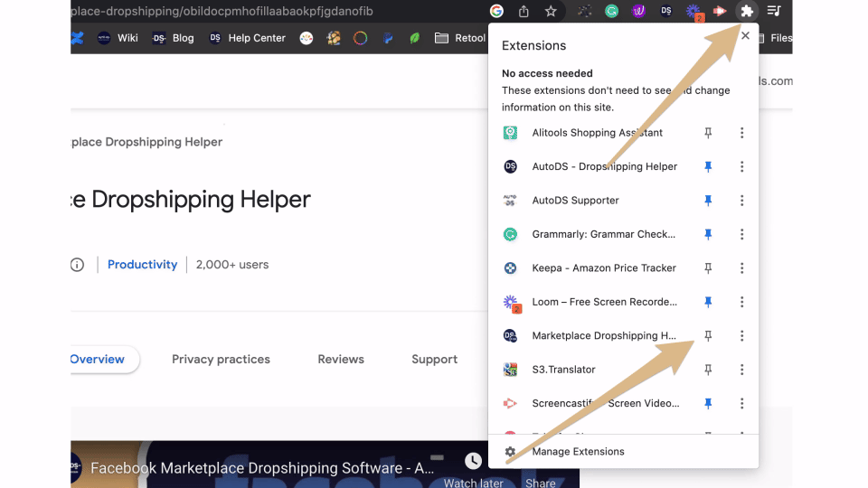The width and height of the screenshot is (868, 488).
Task: Open the Blog bookmark
Action: click(x=174, y=38)
